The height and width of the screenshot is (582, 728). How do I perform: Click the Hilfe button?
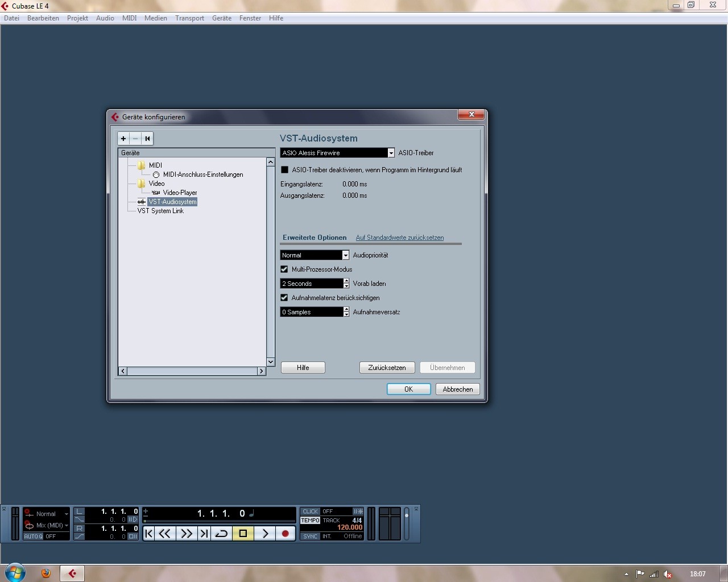[303, 368]
